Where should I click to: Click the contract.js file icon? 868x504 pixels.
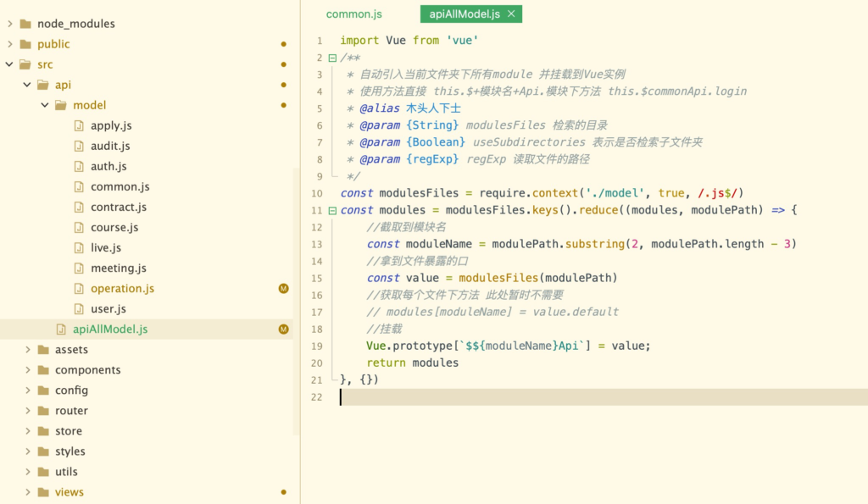[x=79, y=207]
